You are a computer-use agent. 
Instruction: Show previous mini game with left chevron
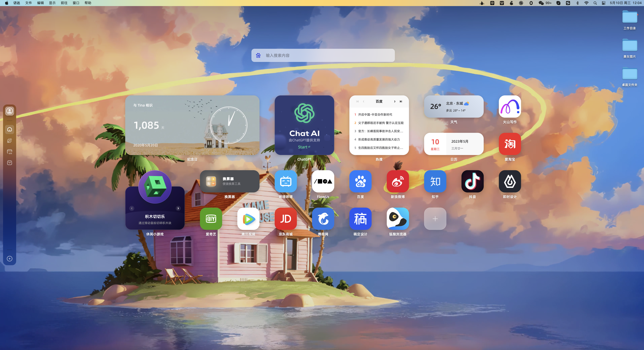[132, 208]
